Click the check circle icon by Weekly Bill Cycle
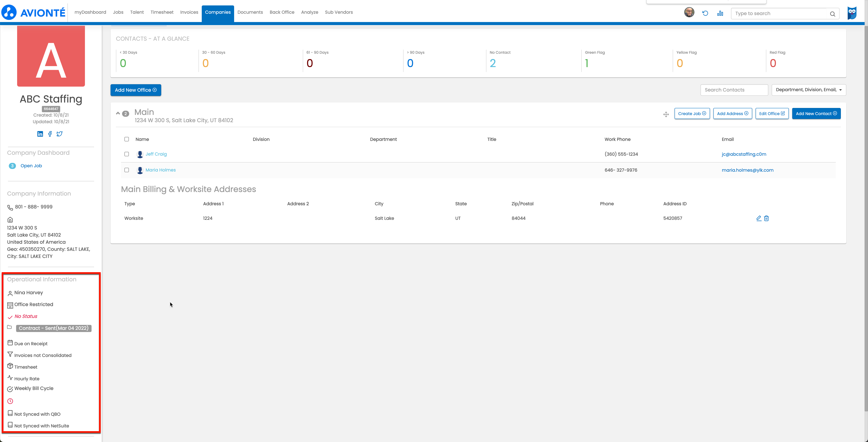This screenshot has height=442, width=868. click(10, 389)
